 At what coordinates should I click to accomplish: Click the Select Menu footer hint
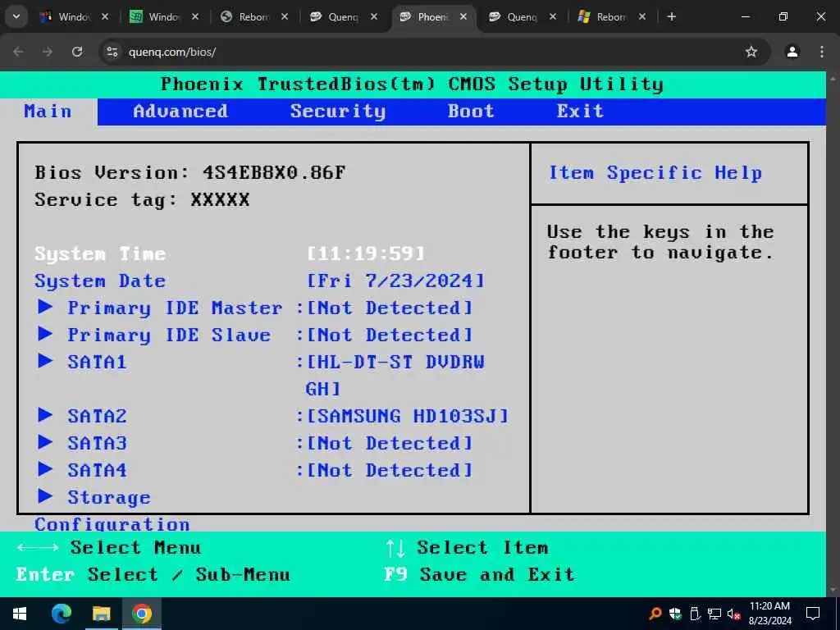click(x=109, y=547)
